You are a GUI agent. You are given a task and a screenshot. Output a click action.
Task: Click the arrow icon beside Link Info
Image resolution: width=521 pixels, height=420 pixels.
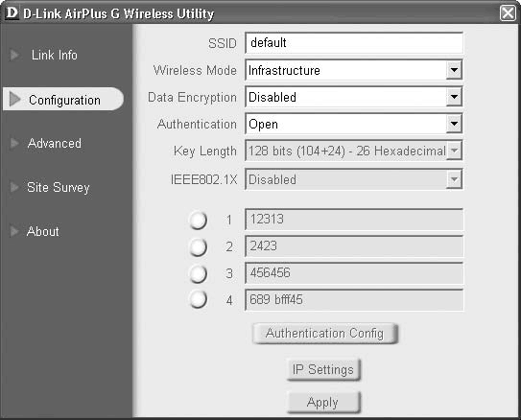pyautogui.click(x=14, y=55)
